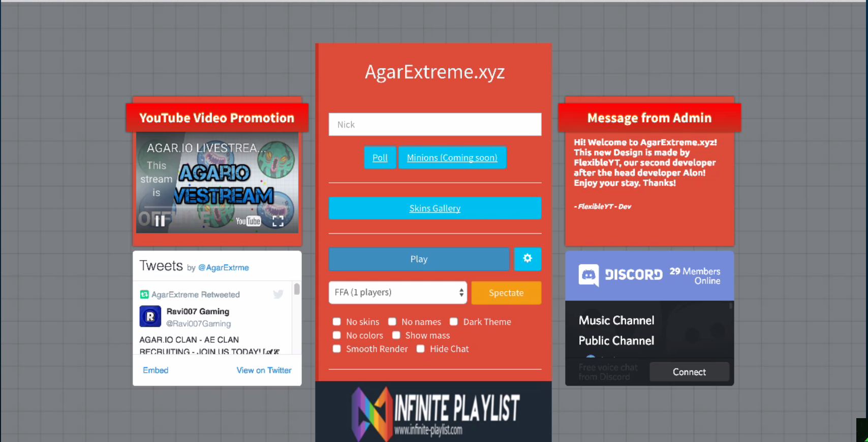Click into the Nick input field
868x442 pixels.
[435, 124]
